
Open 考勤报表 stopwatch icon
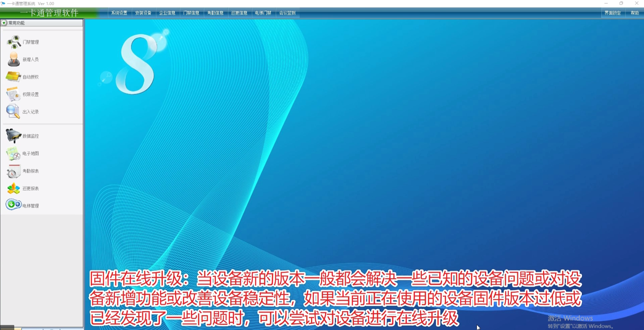point(14,171)
